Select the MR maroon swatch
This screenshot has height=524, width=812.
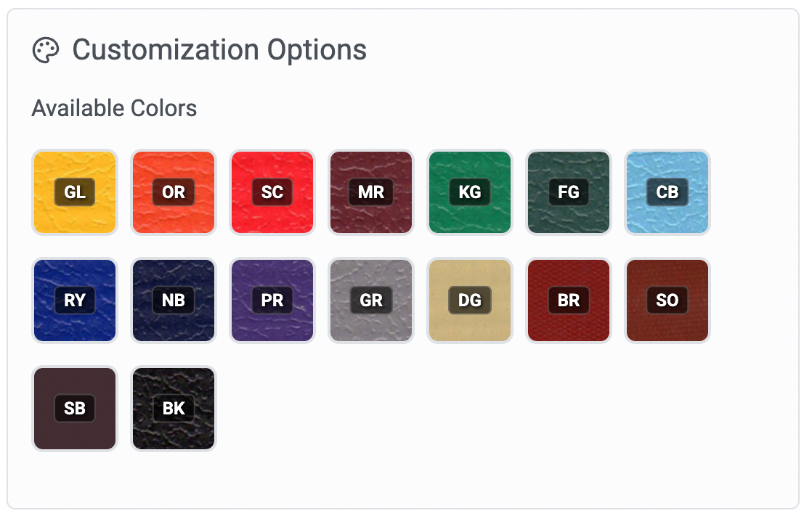tap(370, 192)
